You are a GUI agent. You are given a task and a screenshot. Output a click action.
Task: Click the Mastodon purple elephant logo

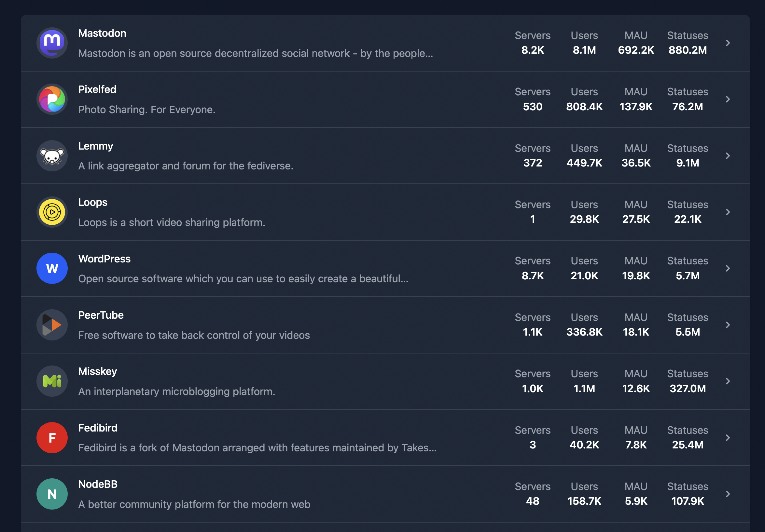[52, 43]
